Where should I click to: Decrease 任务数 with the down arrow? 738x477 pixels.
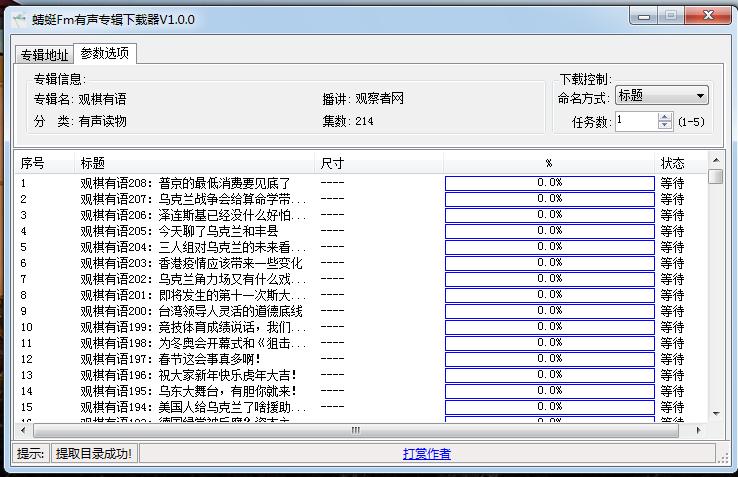coord(665,126)
